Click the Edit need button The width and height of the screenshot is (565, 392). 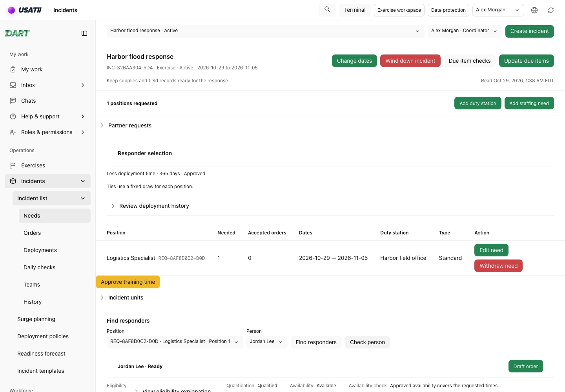pos(491,250)
